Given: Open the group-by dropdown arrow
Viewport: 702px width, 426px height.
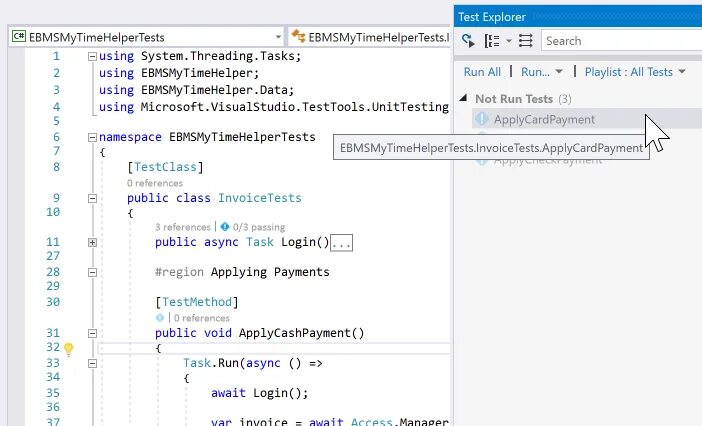Looking at the screenshot, I should pyautogui.click(x=509, y=41).
